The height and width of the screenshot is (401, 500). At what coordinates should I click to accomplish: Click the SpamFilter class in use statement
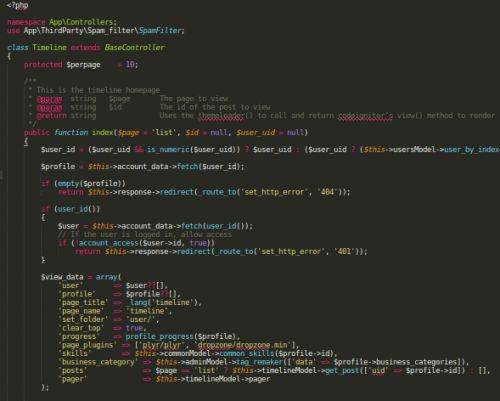point(159,31)
